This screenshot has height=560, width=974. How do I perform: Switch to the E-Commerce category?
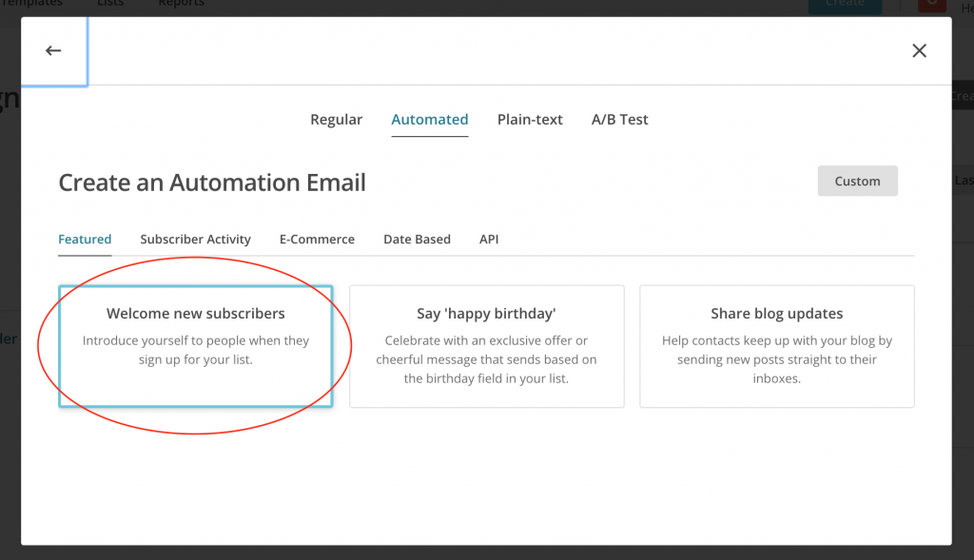(317, 239)
